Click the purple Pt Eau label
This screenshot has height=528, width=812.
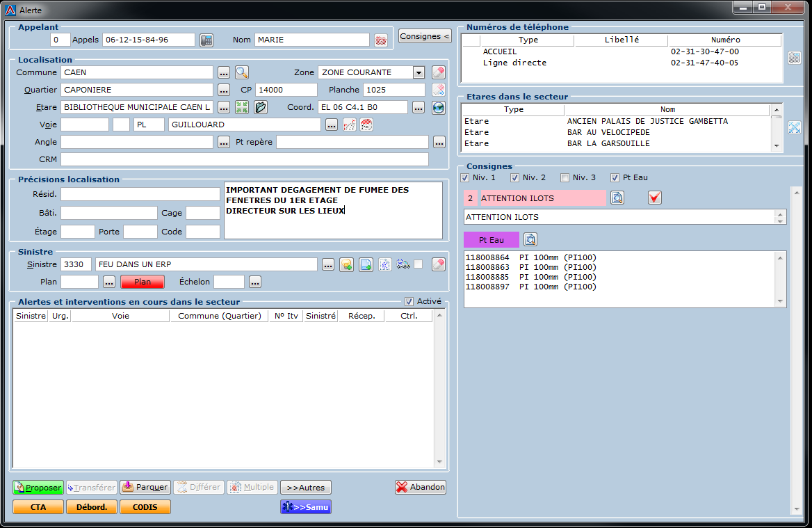point(492,240)
